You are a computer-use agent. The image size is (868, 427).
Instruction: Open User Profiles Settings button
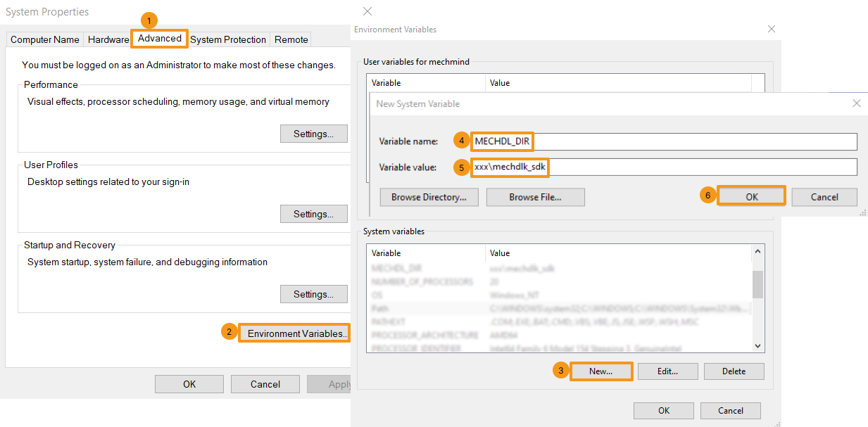[314, 214]
